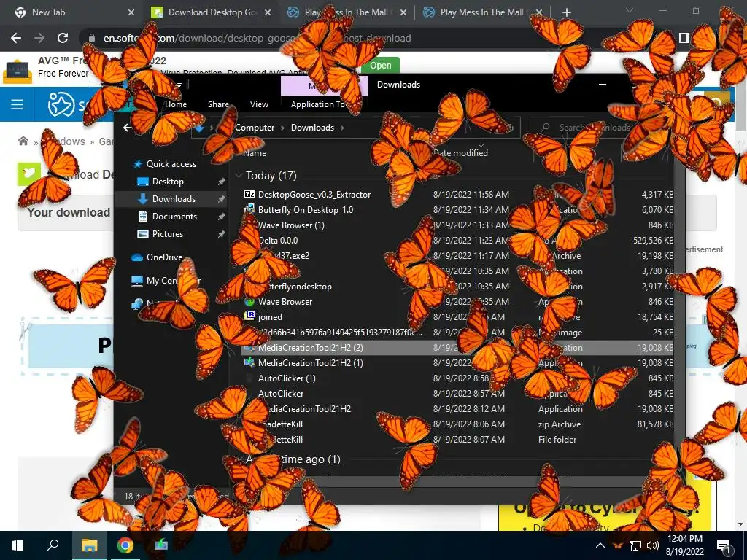Go forward in Chrome
This screenshot has width=747, height=560.
tap(39, 38)
